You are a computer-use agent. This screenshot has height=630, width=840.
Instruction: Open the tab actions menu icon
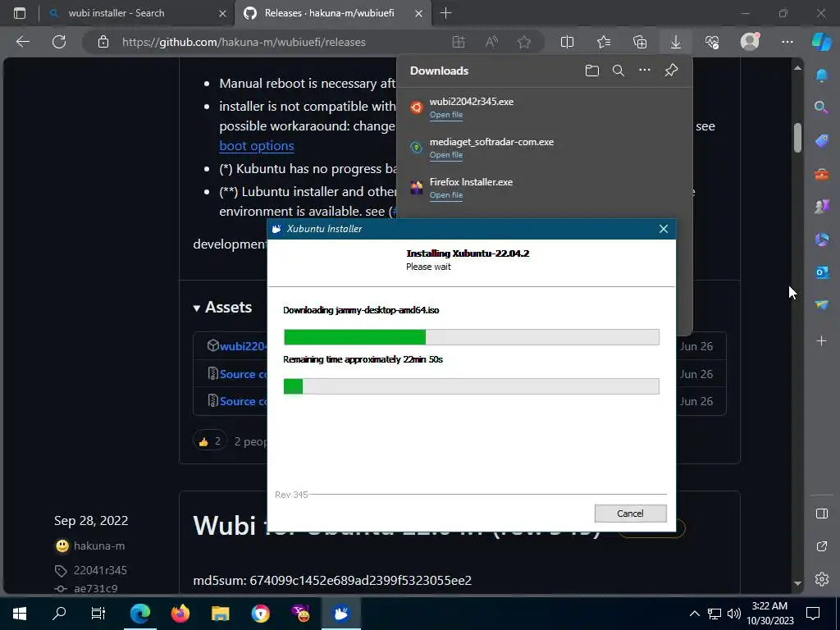[x=20, y=13]
